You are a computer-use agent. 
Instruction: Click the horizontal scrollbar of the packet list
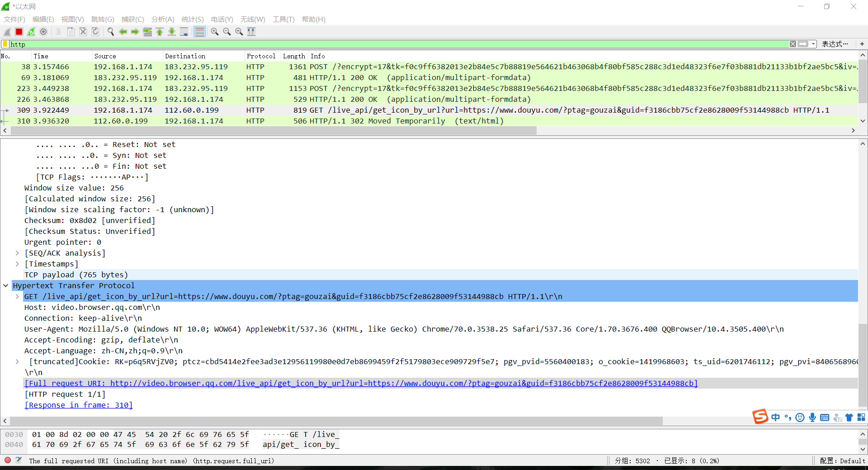pyautogui.click(x=274, y=130)
